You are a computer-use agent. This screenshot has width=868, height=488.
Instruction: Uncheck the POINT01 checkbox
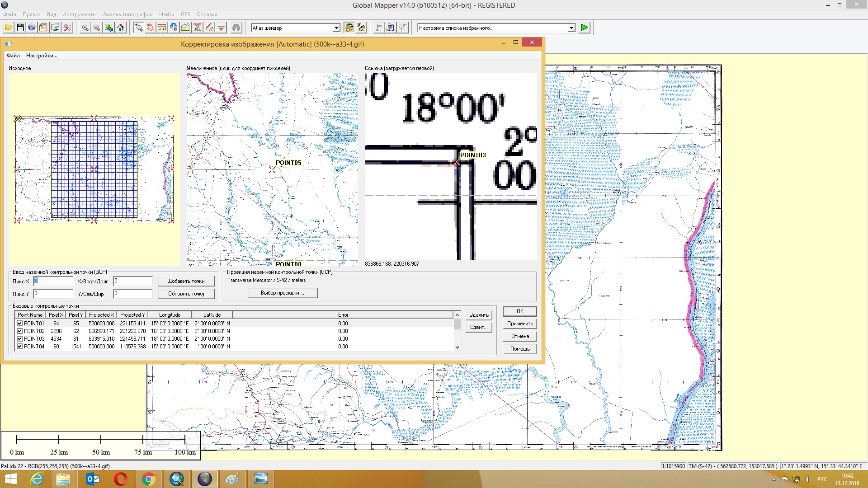pos(19,324)
